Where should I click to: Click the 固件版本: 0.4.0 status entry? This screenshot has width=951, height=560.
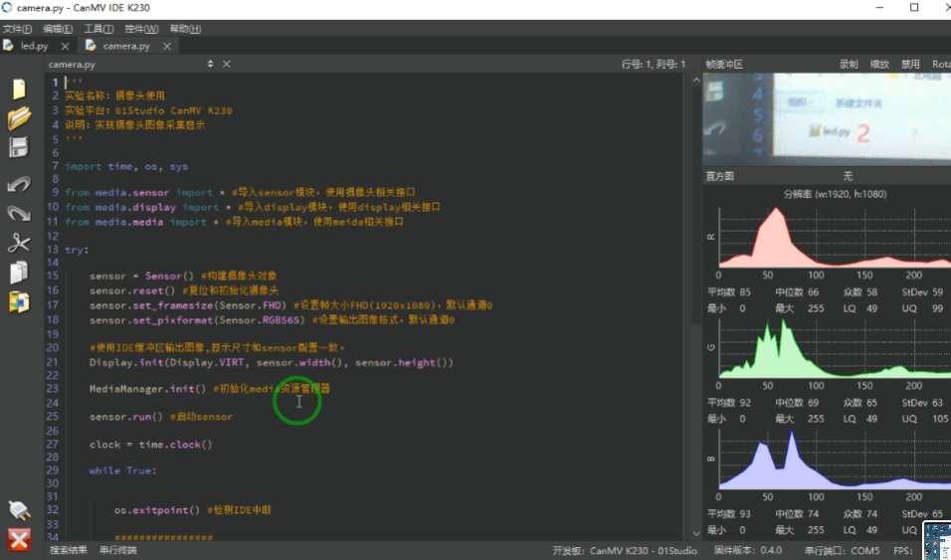(x=748, y=551)
